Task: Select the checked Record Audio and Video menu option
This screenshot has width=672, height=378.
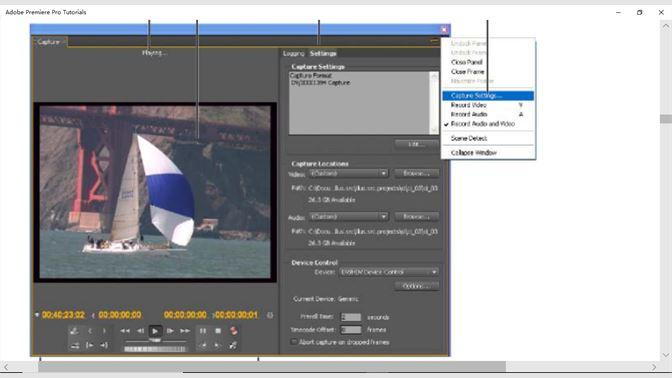Action: (483, 124)
